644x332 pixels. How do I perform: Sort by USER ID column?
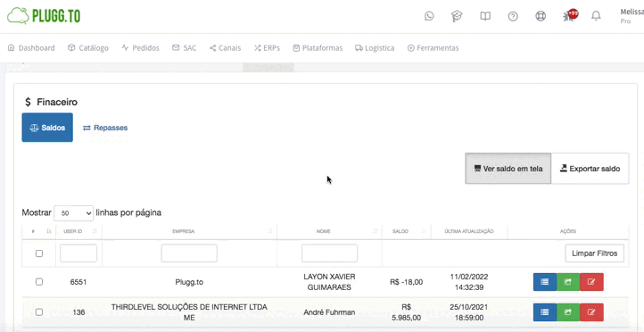[78, 231]
